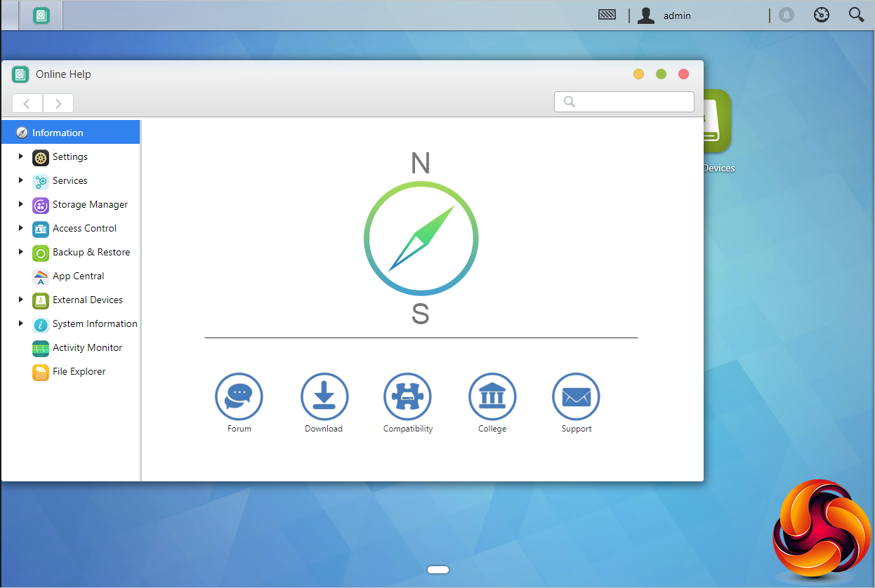The height and width of the screenshot is (588, 875).
Task: Click the Access Control icon
Action: coord(41,229)
